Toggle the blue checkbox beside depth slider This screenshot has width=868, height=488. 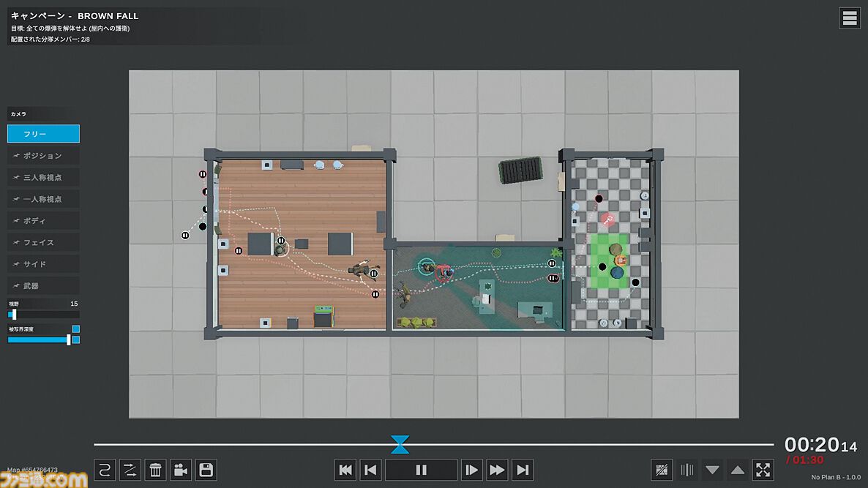(x=76, y=339)
